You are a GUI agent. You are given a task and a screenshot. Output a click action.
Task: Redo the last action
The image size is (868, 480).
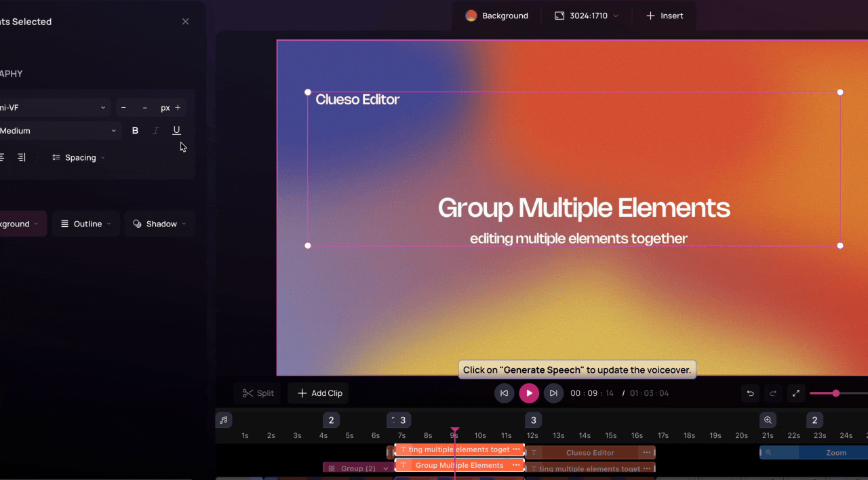773,393
